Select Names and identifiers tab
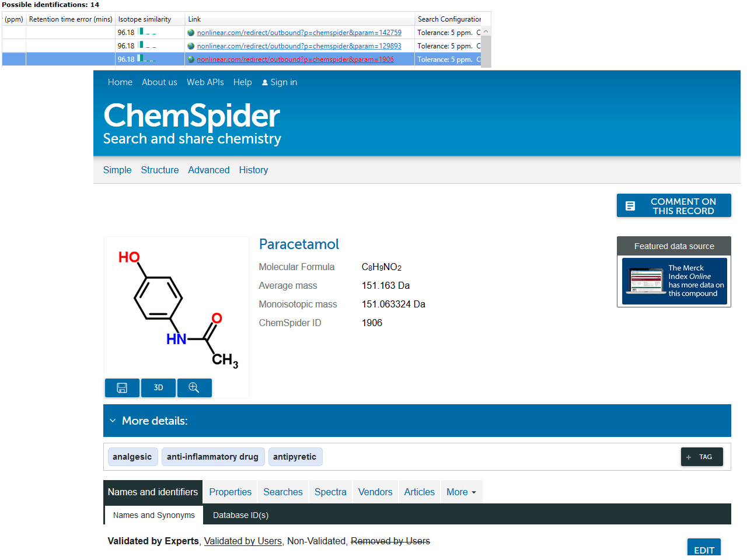Viewport: 747px width, 560px height. pyautogui.click(x=153, y=492)
